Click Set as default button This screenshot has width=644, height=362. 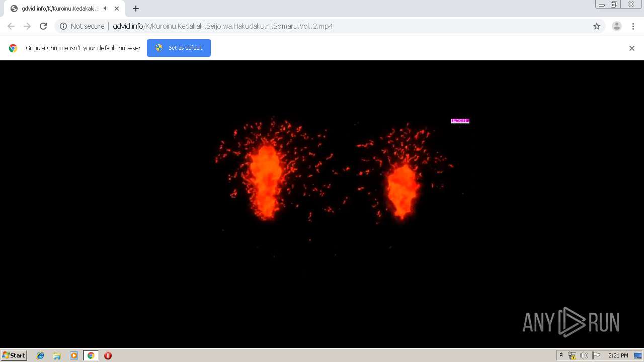(x=179, y=48)
